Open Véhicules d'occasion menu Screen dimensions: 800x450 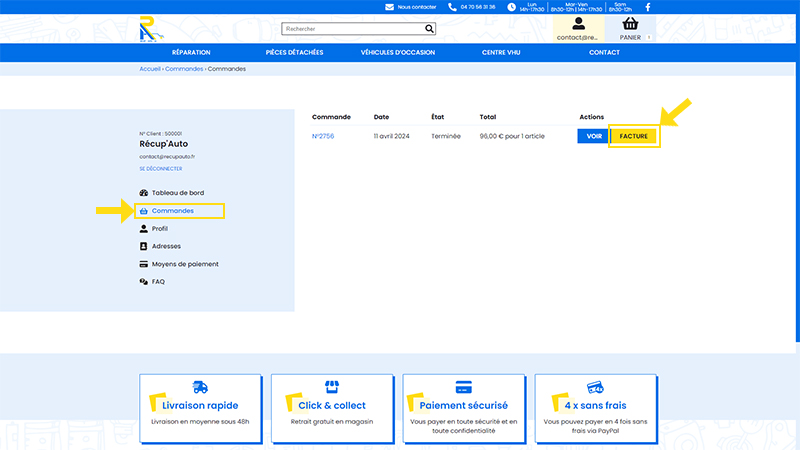[398, 53]
